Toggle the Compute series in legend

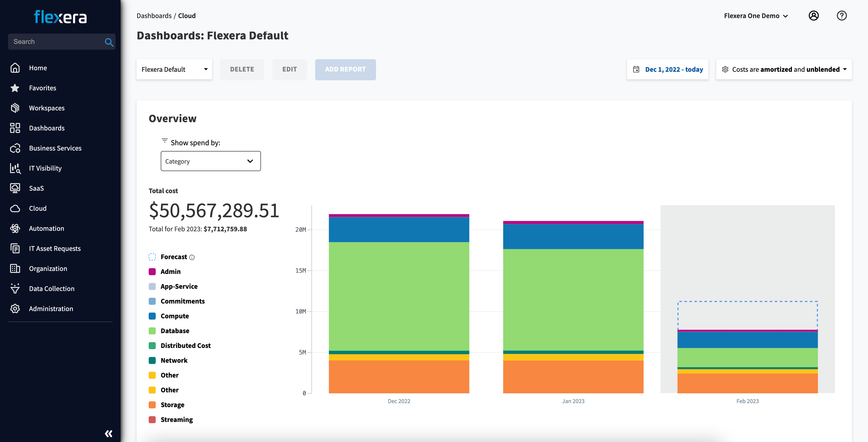[175, 316]
